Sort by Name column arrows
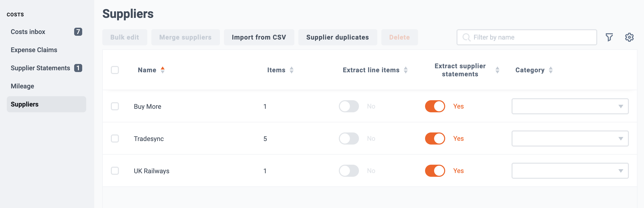This screenshot has height=208, width=644. tap(163, 70)
